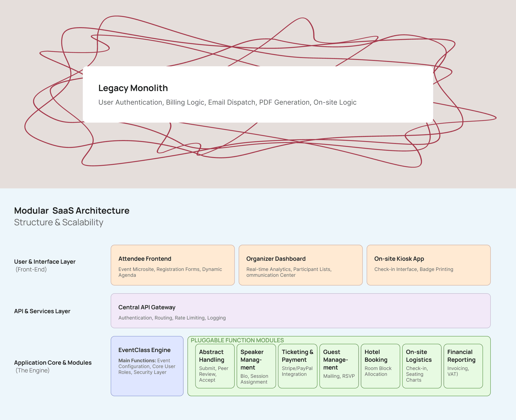Select the Organizer Dashboard card
516x420 pixels.
300,265
